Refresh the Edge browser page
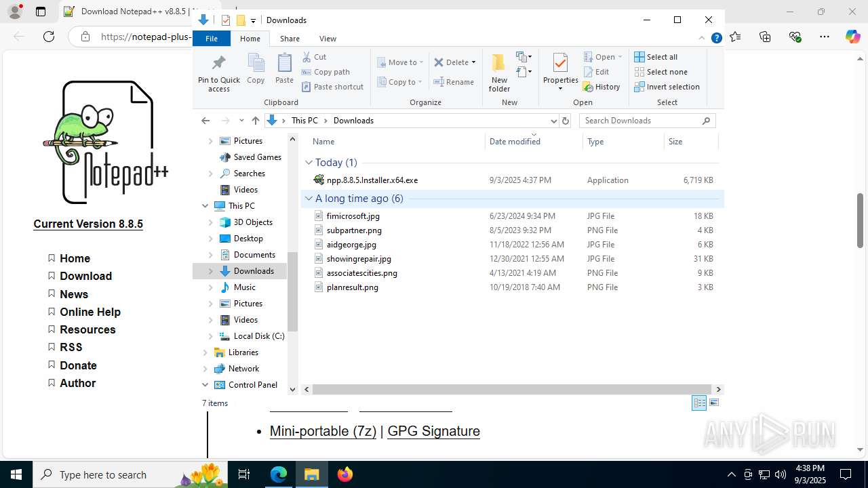Image resolution: width=868 pixels, height=488 pixels. 49,37
